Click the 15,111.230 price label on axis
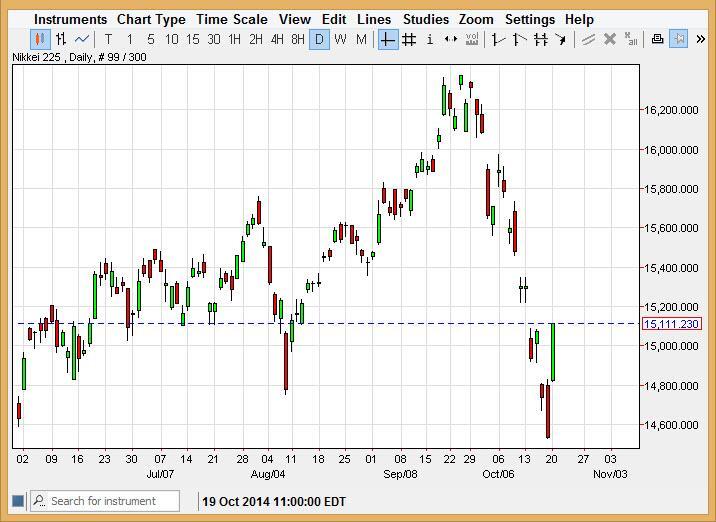This screenshot has height=522, width=716. point(671,324)
